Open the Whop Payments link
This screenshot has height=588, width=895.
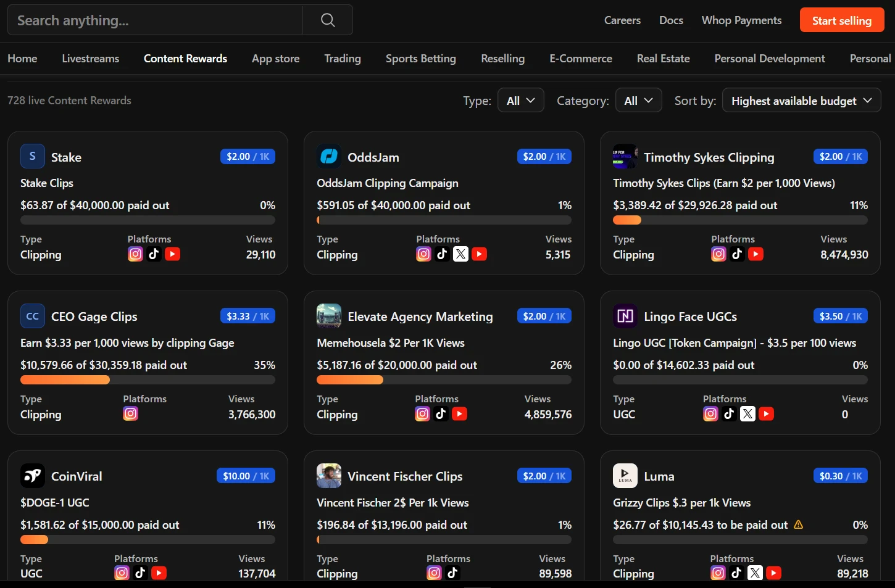(741, 20)
